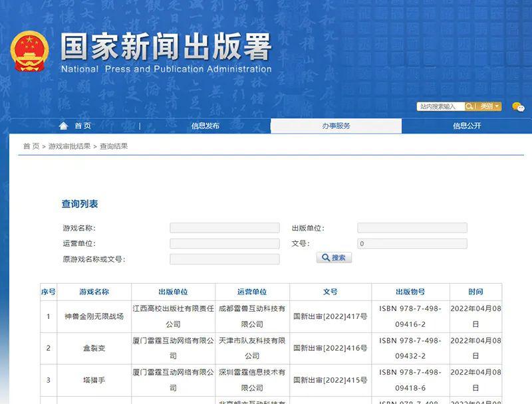This screenshot has height=404, width=532.
Task: Go to the 首页 navigation tab
Action: (82, 126)
